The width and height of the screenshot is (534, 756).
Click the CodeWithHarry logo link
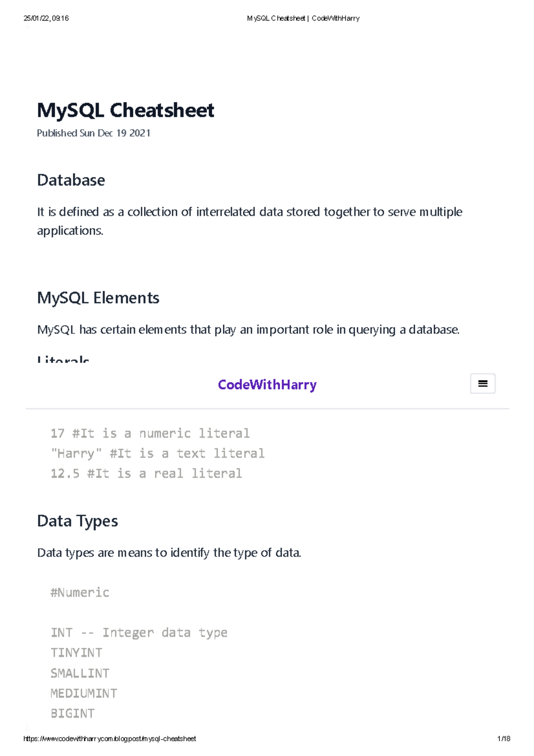coord(267,385)
